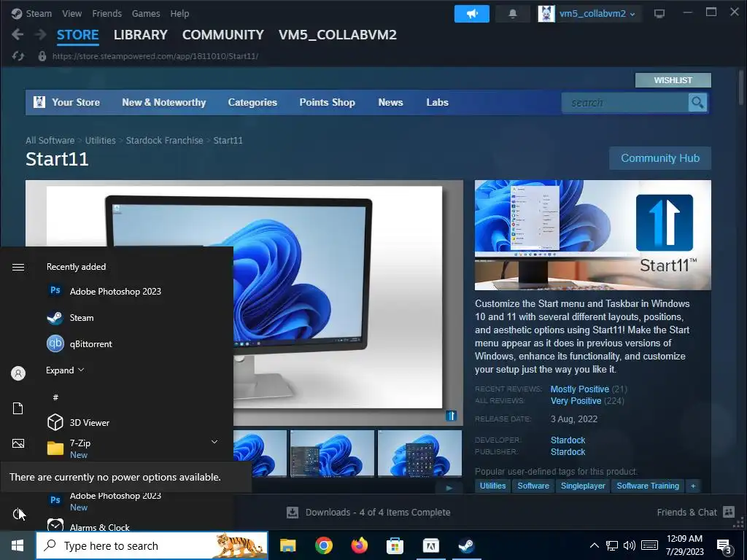
Task: Click the Windows Start button
Action: [18, 545]
